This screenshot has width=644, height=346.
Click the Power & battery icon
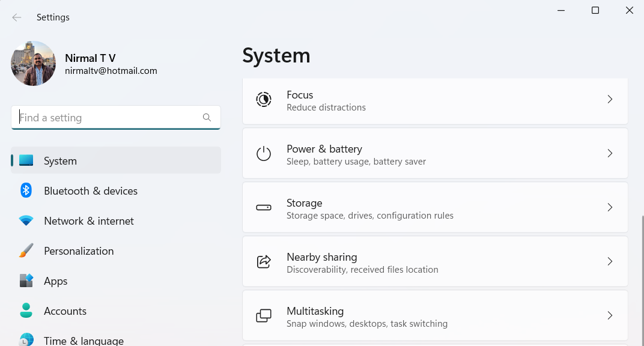coord(264,154)
